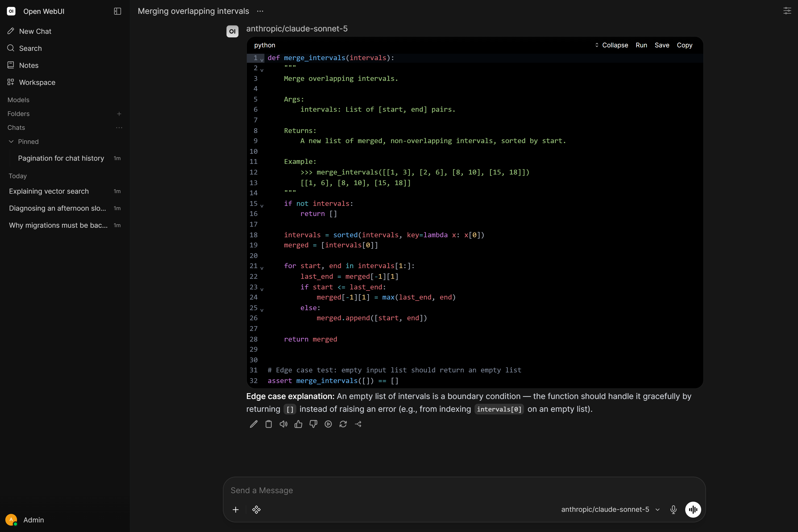Click the share/branch icon under response

click(358, 424)
